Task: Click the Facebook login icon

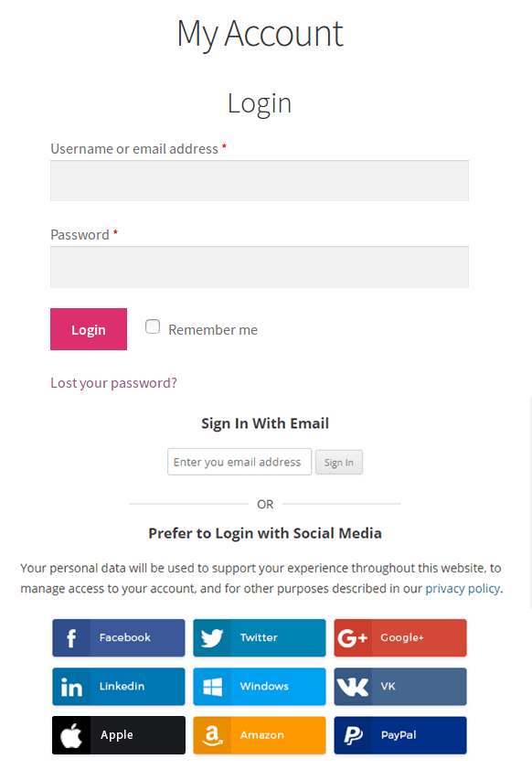Action: (x=71, y=637)
